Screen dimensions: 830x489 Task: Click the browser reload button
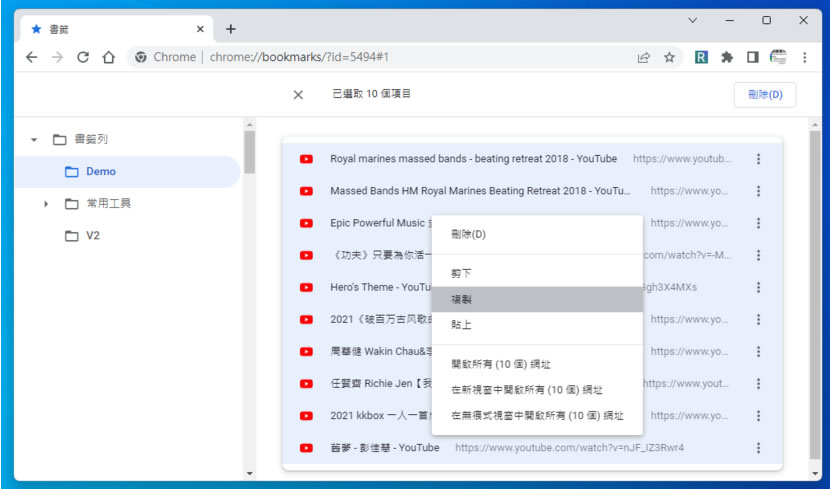(83, 57)
